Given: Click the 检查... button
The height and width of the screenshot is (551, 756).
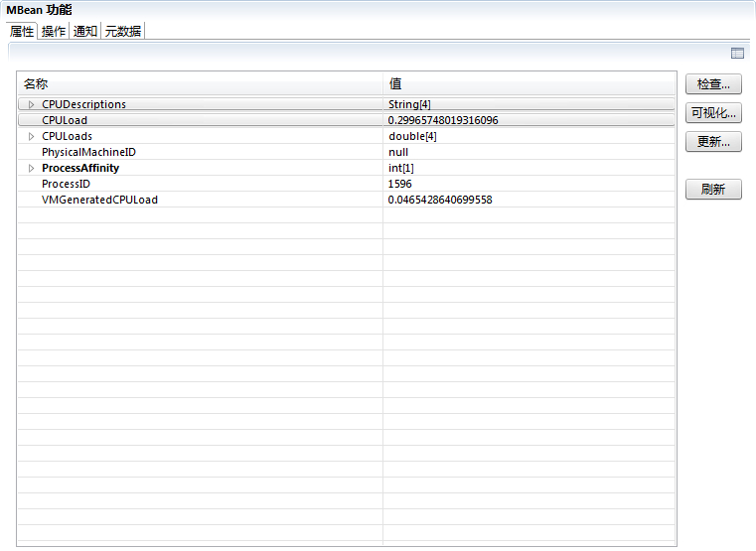Looking at the screenshot, I should pyautogui.click(x=713, y=84).
